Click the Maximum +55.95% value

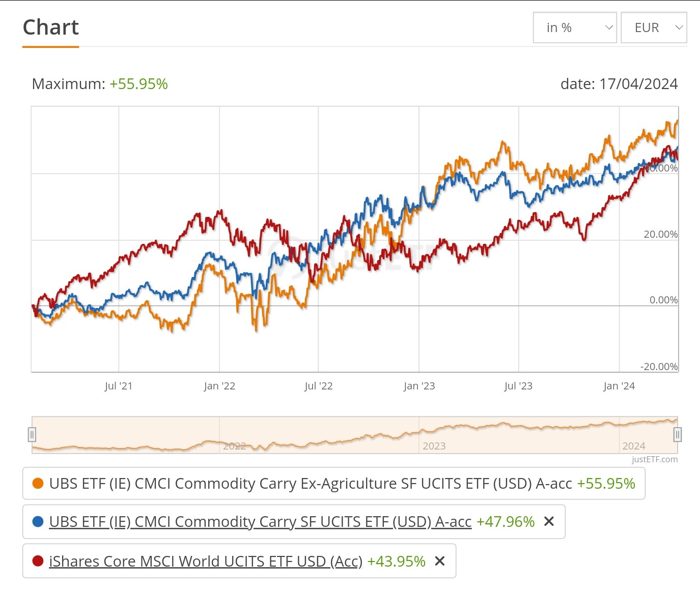(138, 84)
